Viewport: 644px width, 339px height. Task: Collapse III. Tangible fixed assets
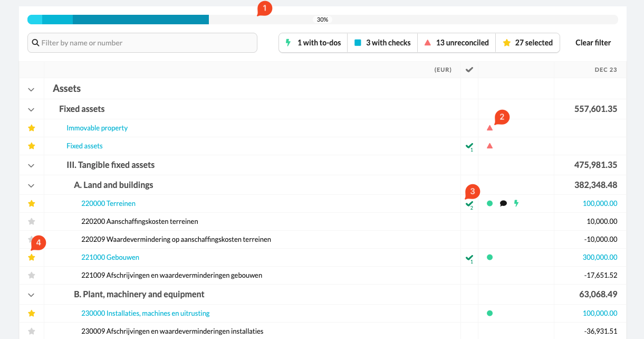click(31, 166)
